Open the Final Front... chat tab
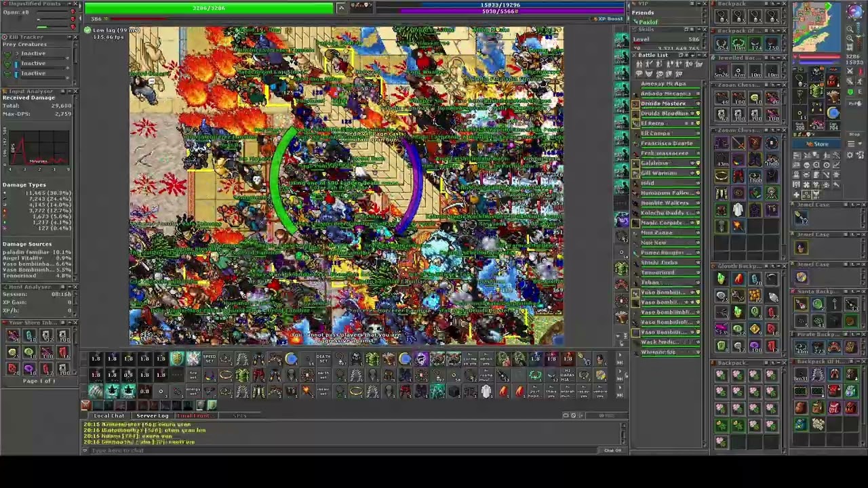Viewport: 868px width, 488px height. 196,415
